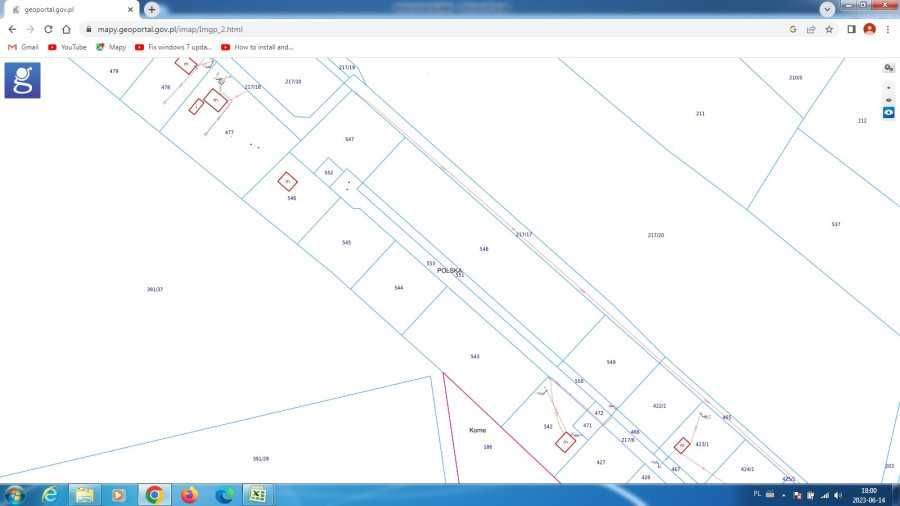Select parcel label 217/20

(x=655, y=235)
